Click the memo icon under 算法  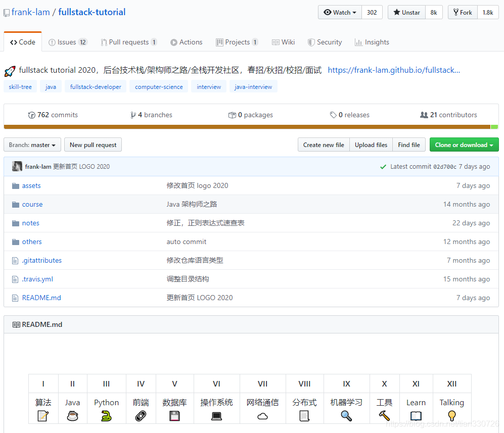pyautogui.click(x=43, y=416)
